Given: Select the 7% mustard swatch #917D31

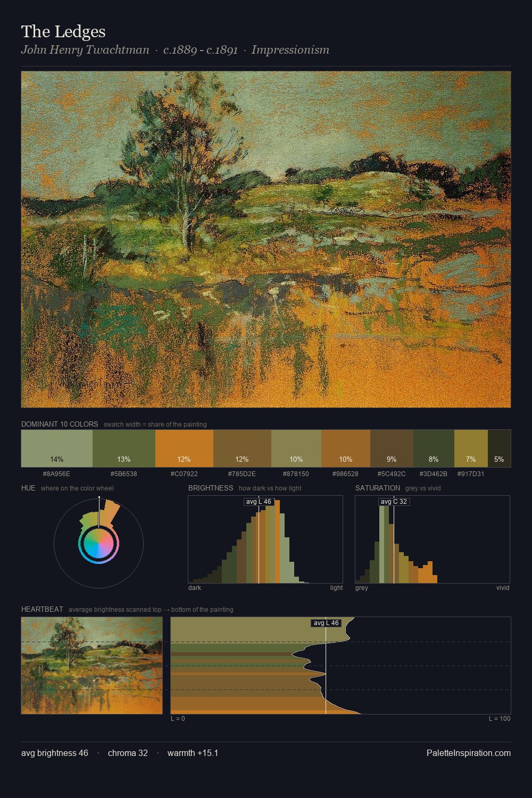Looking at the screenshot, I should point(471,448).
